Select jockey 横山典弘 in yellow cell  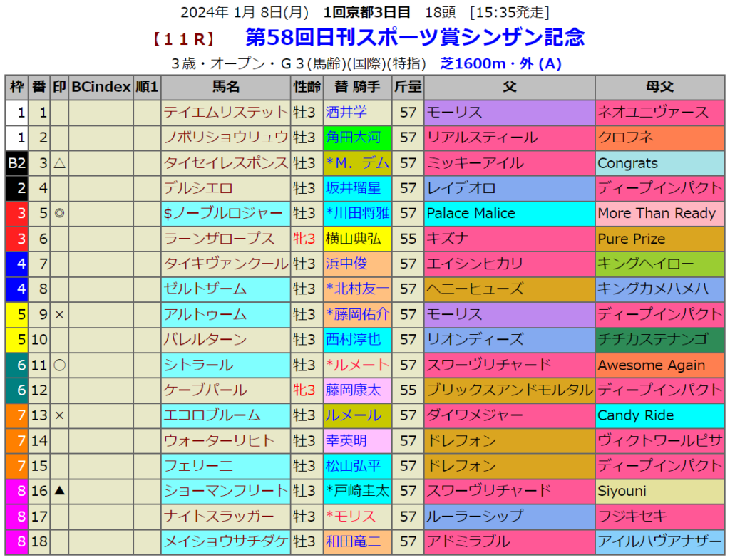click(x=353, y=239)
